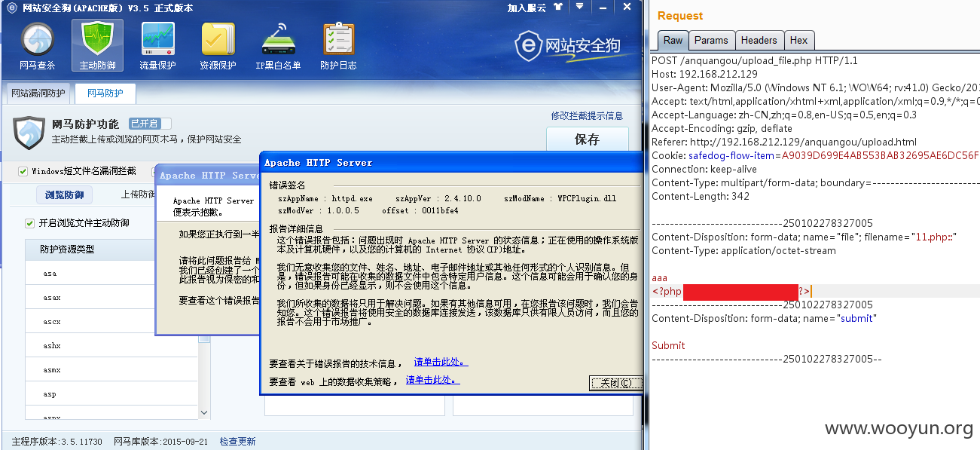Click the Submit value line in request body
Image resolution: width=980 pixels, height=450 pixels.
point(668,345)
